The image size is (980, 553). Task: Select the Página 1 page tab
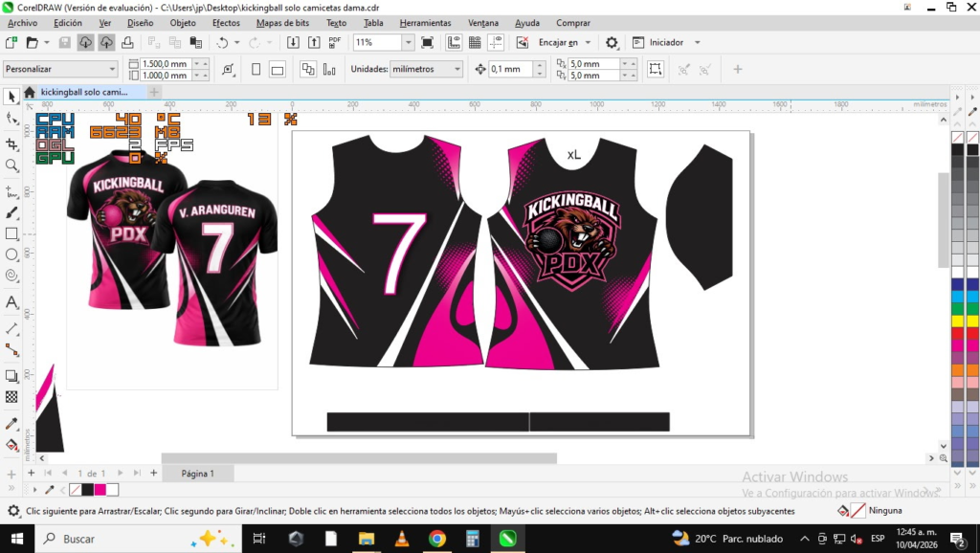pos(197,474)
